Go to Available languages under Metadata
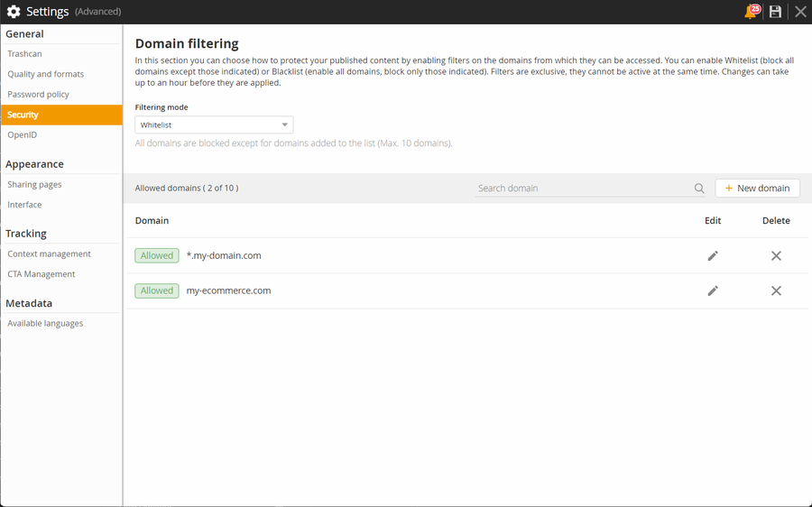This screenshot has height=507, width=812. 45,323
